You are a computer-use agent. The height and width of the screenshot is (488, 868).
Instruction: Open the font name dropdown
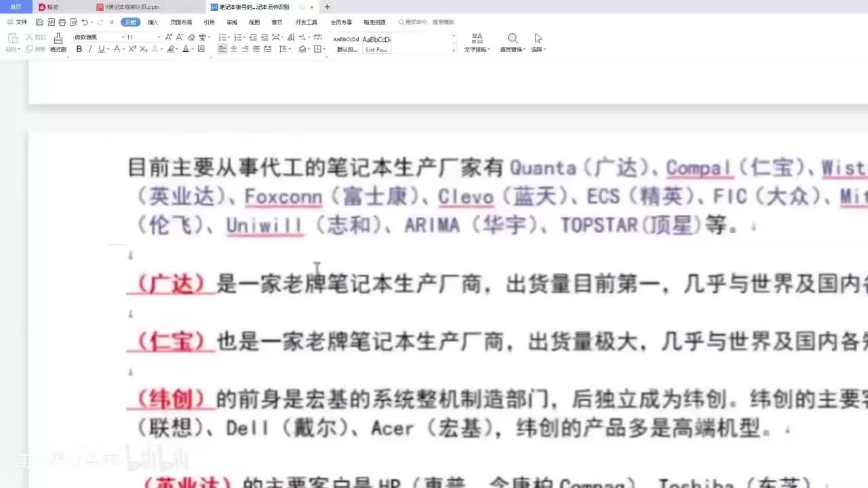pyautogui.click(x=123, y=37)
